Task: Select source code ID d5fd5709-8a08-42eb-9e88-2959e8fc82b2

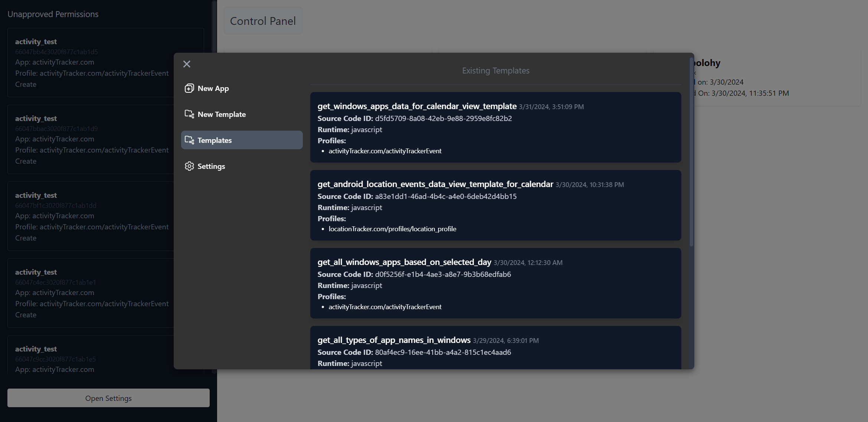Action: (443, 118)
